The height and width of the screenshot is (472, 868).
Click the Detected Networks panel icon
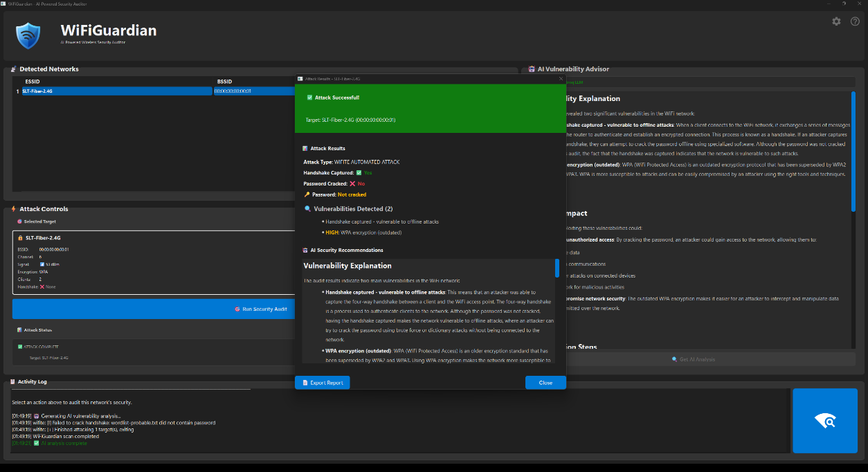14,69
